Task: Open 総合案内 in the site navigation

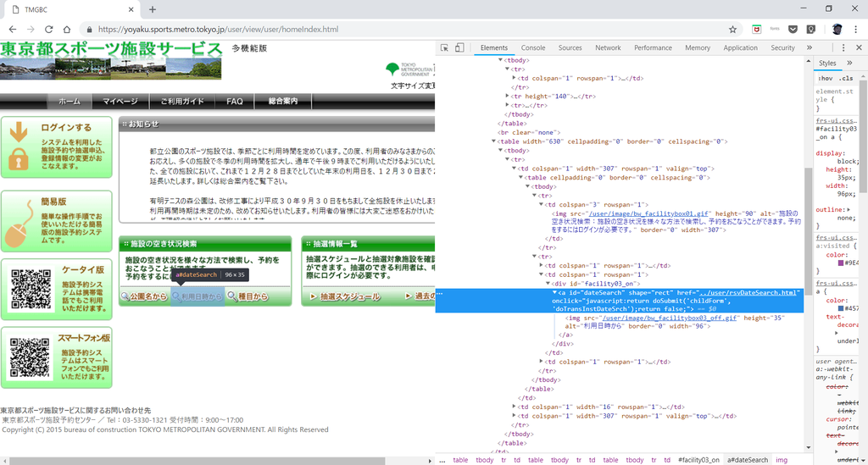Action: tap(283, 101)
